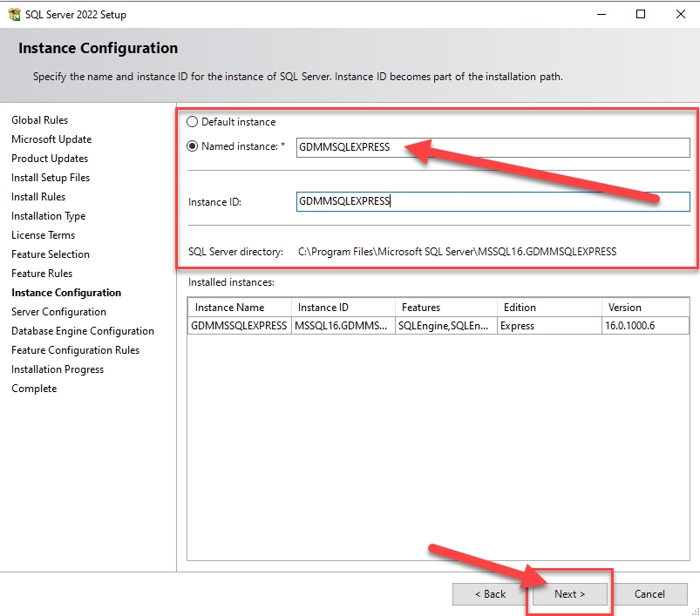This screenshot has height=616, width=700.
Task: Click the SQLEngine,SQLEn... features cell
Action: pos(446,326)
